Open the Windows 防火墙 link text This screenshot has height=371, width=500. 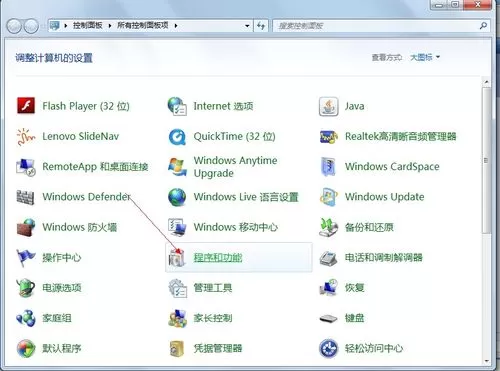click(x=80, y=227)
